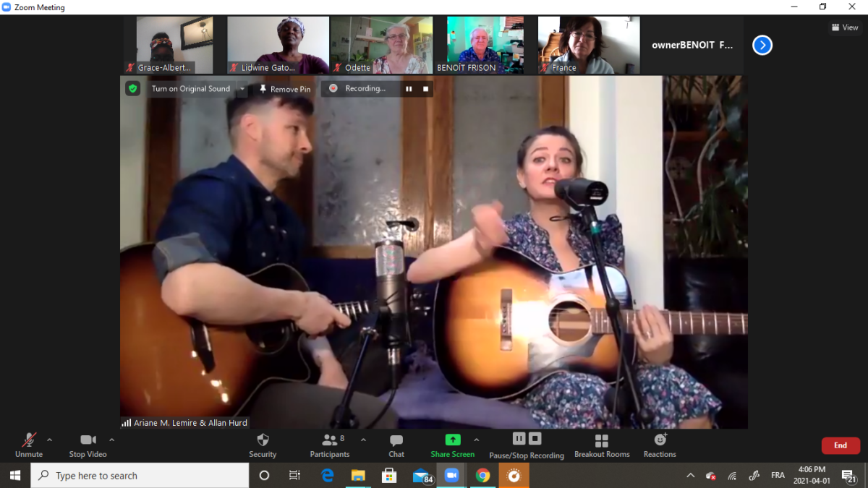The image size is (868, 488).
Task: Open audio options arrow beside Unmute
Action: click(49, 440)
